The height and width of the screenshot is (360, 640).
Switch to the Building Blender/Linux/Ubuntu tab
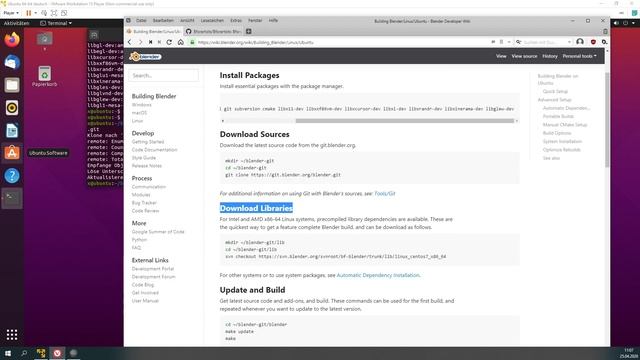coord(153,31)
